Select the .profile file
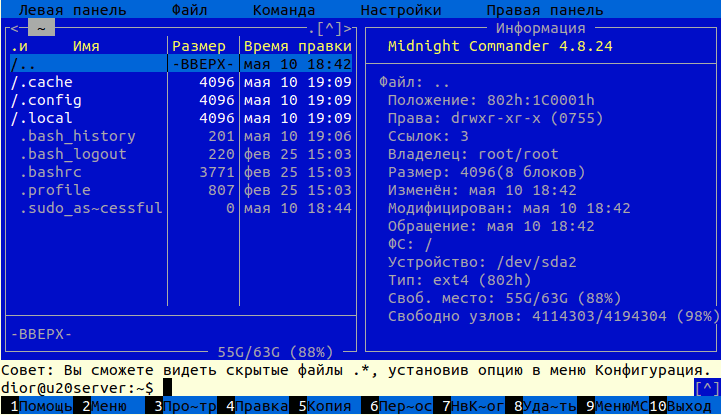The width and height of the screenshot is (721, 415). [x=181, y=190]
